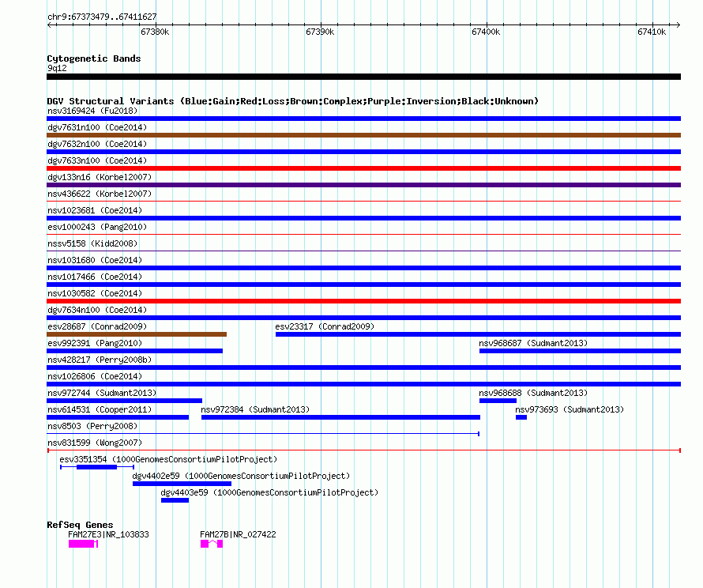Image resolution: width=703 pixels, height=588 pixels.
Task: Select esv28687 (Conrad2009) label
Action: [x=97, y=326]
